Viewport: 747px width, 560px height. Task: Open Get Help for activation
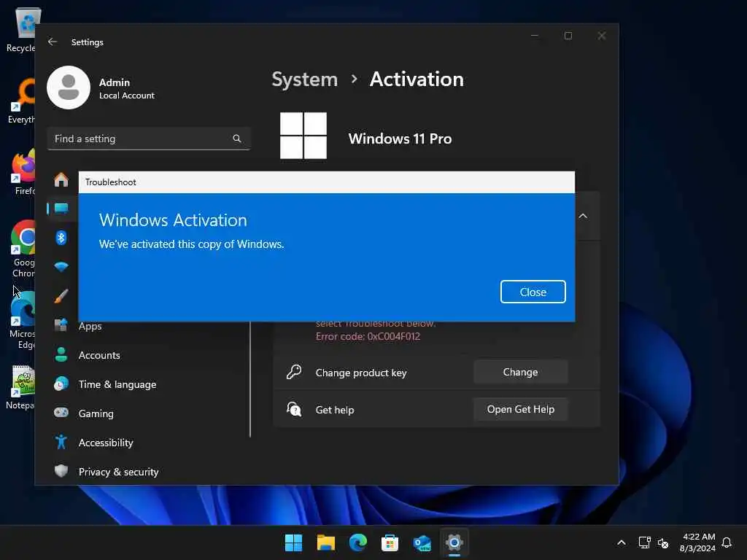pos(520,409)
